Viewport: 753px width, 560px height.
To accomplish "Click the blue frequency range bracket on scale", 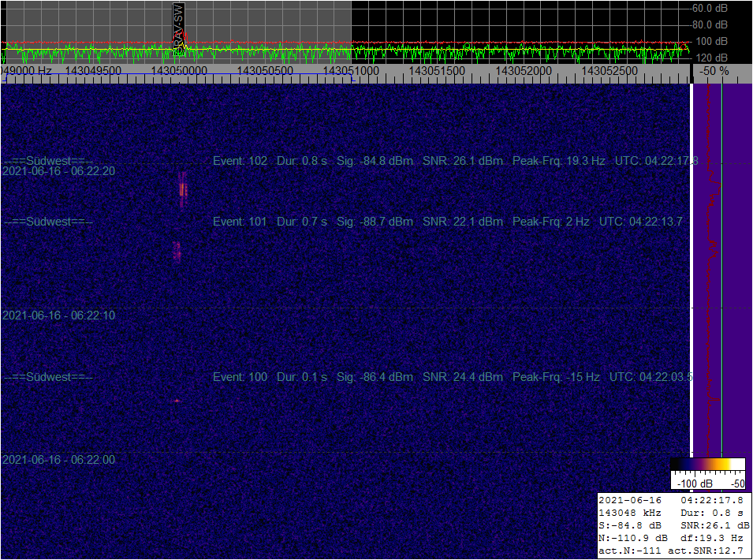I will pos(179,76).
